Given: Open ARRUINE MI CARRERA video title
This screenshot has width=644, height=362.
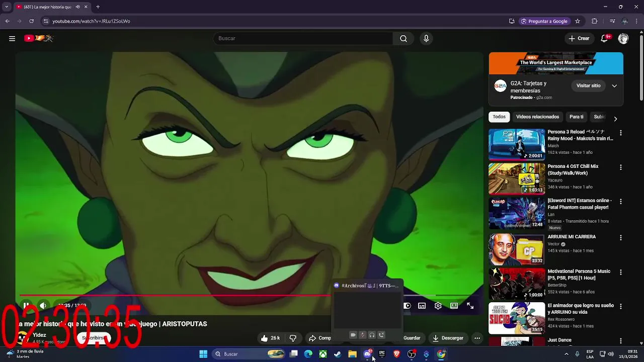Looking at the screenshot, I should [x=572, y=236].
